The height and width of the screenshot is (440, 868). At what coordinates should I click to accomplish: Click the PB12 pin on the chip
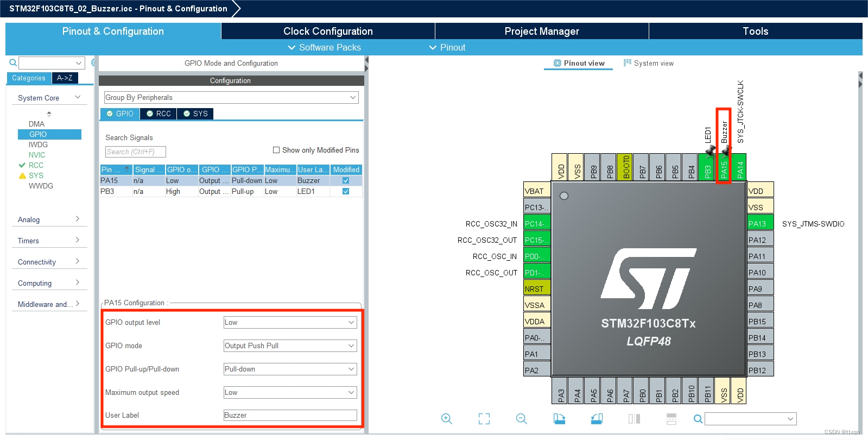(760, 370)
